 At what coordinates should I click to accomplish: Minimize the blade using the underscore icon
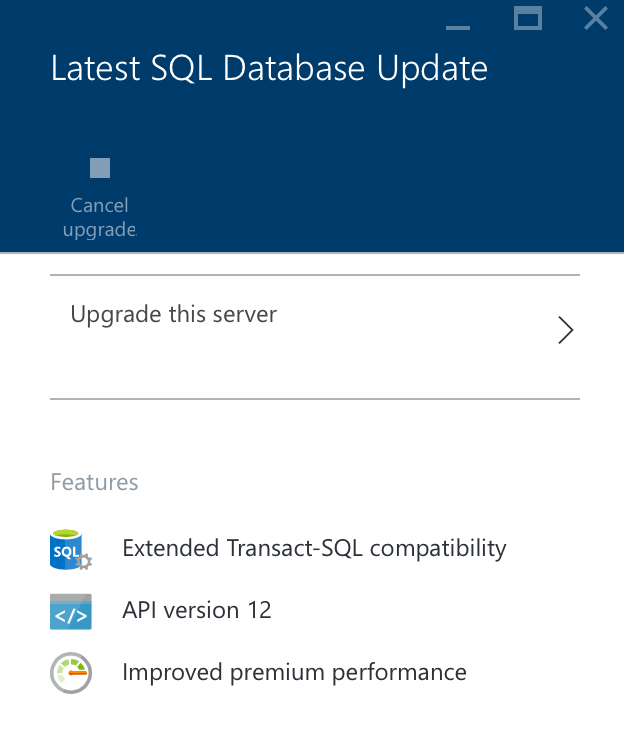(x=458, y=26)
